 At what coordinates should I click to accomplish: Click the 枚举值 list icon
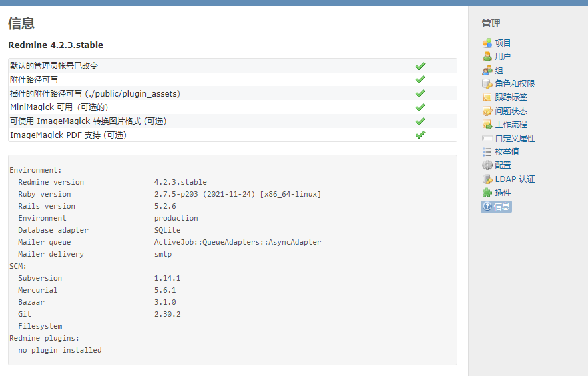[x=487, y=152]
